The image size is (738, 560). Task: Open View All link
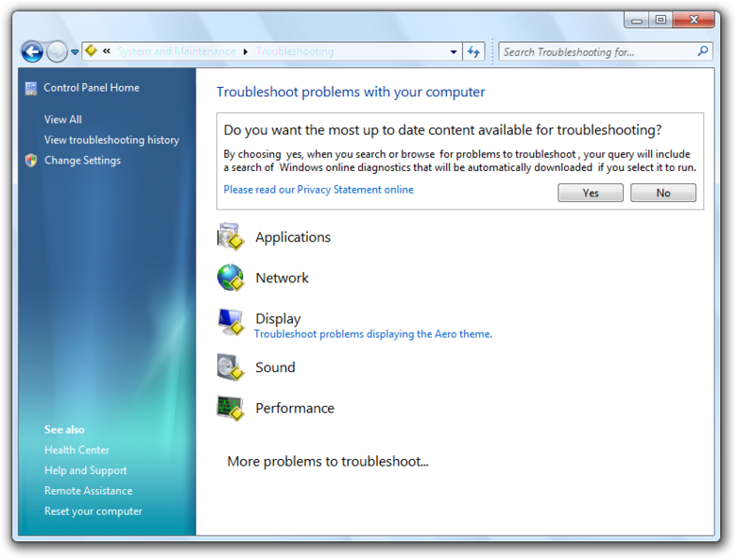click(x=63, y=120)
